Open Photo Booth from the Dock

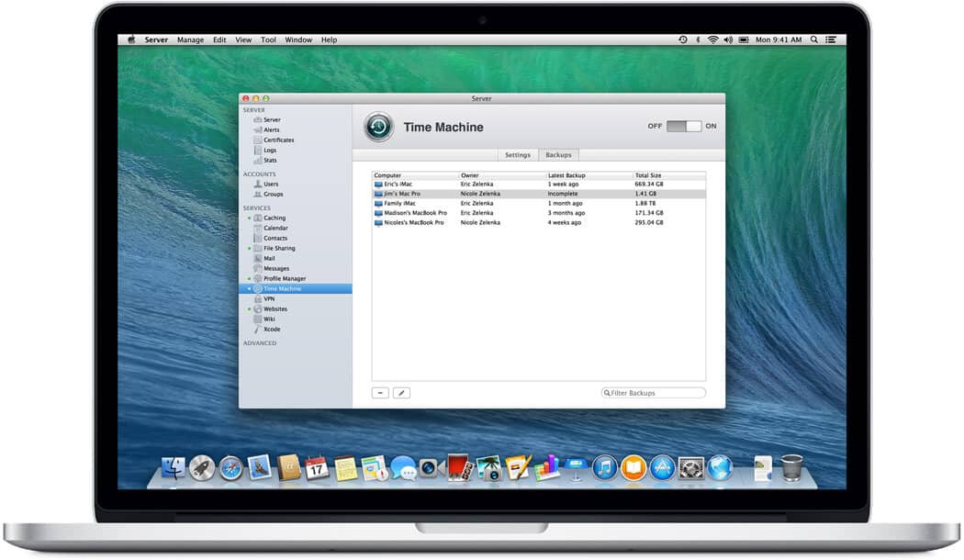[460, 467]
